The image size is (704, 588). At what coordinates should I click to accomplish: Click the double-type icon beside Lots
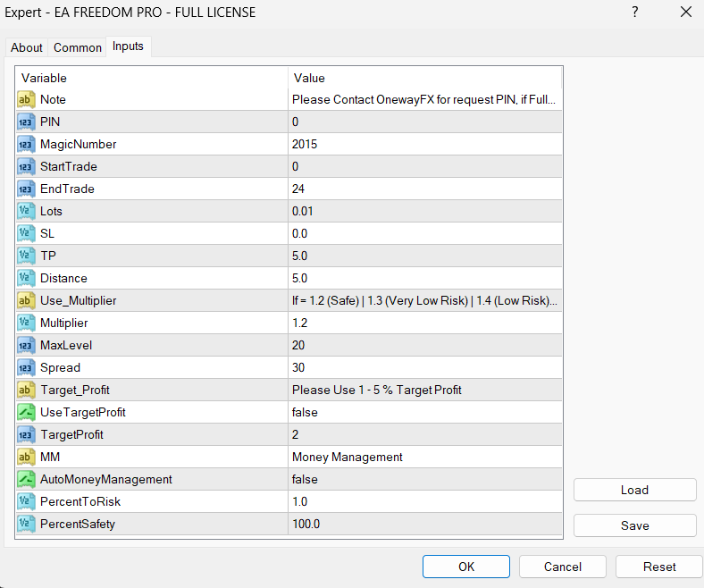point(26,211)
